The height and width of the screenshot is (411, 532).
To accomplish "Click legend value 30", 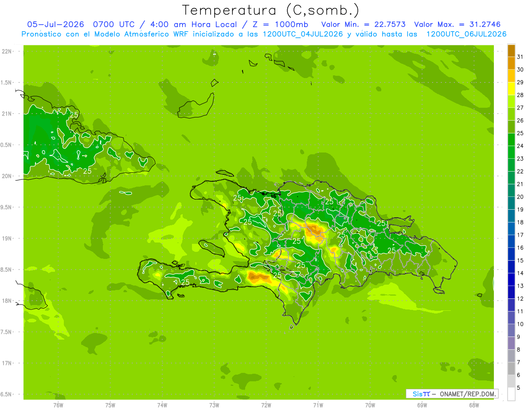I will 520,70.
